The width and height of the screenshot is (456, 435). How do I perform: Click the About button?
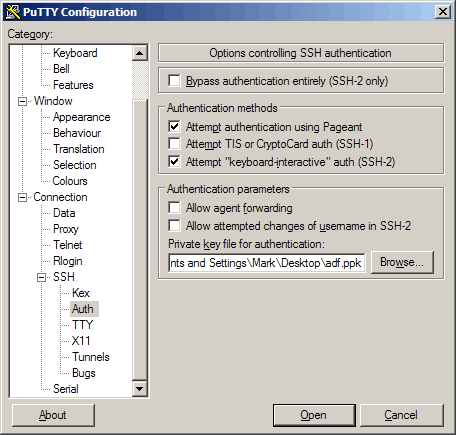[x=53, y=415]
